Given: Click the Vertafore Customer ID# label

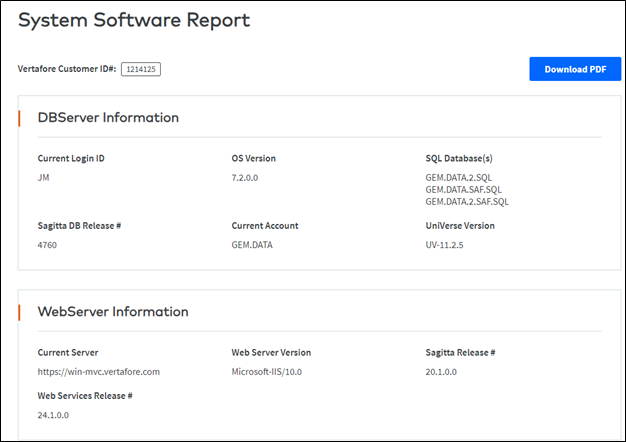Looking at the screenshot, I should coord(67,69).
